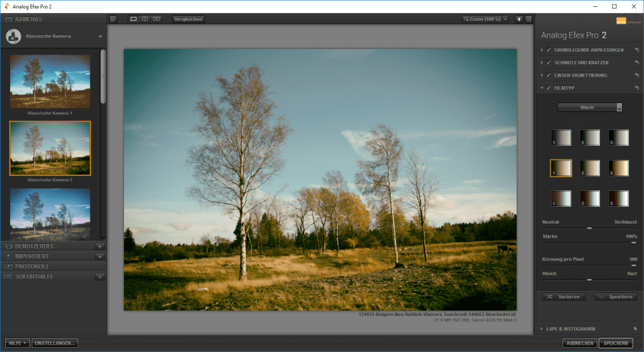
Task: Choose film swatch 2 in bottom row
Action: click(x=590, y=199)
